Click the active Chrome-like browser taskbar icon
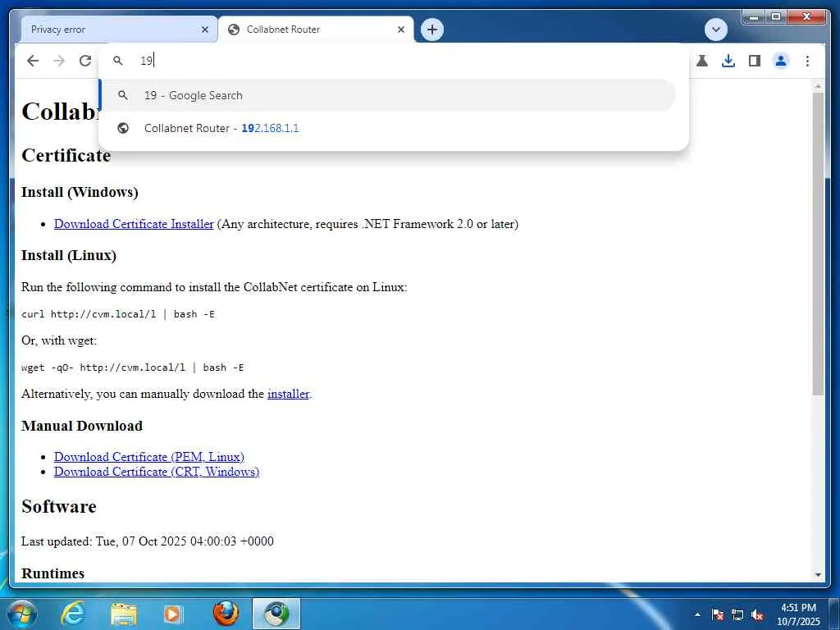 click(x=276, y=614)
